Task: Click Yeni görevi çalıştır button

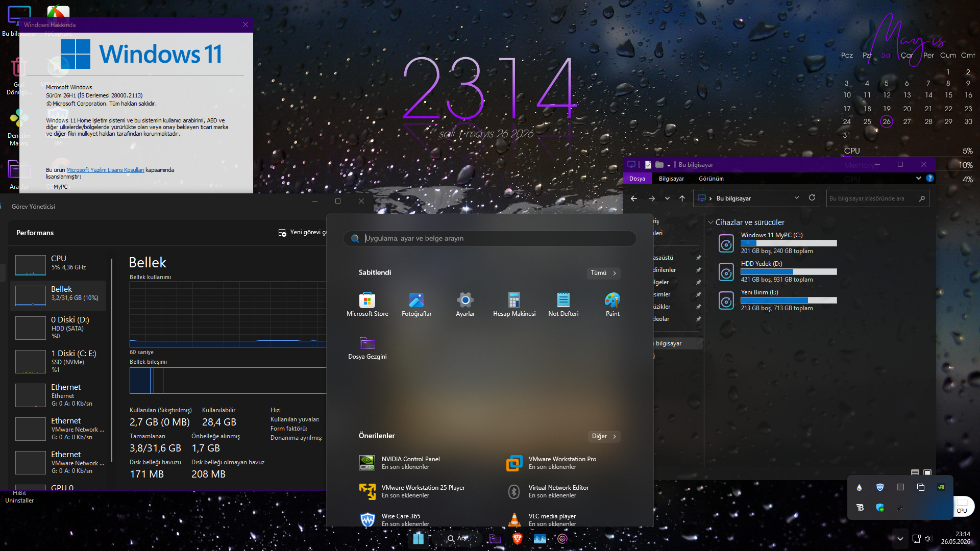Action: pos(302,232)
